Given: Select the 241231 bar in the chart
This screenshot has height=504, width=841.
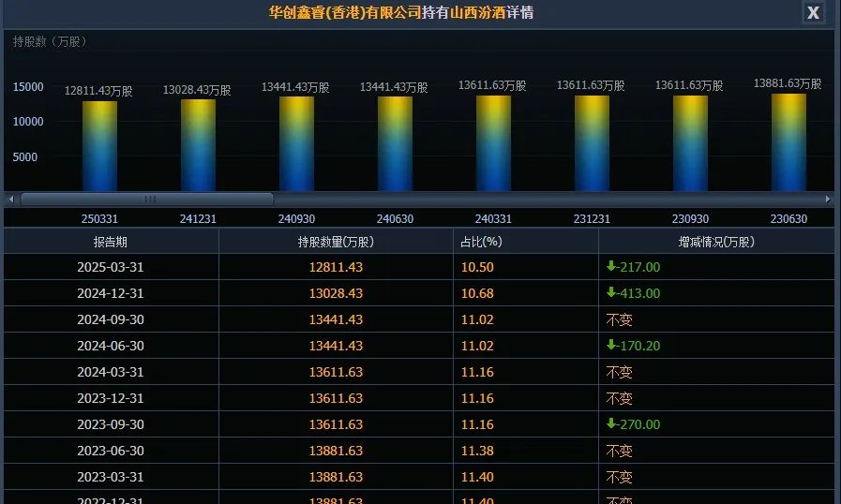Looking at the screenshot, I should [x=198, y=145].
